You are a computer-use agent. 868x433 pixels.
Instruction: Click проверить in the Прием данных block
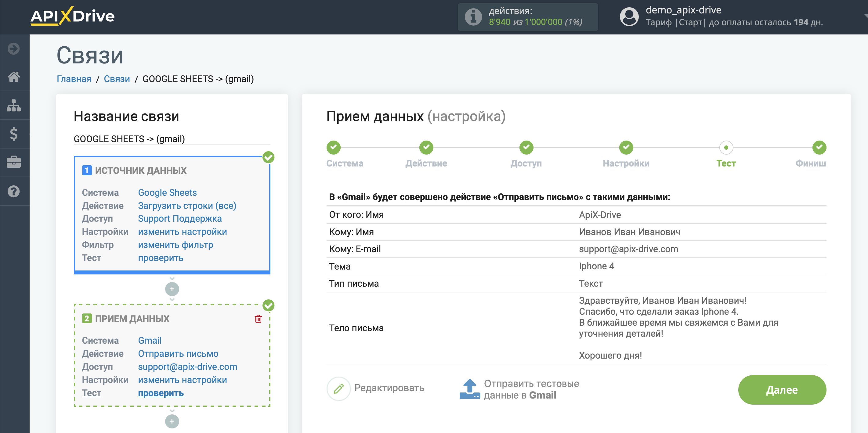(x=161, y=393)
